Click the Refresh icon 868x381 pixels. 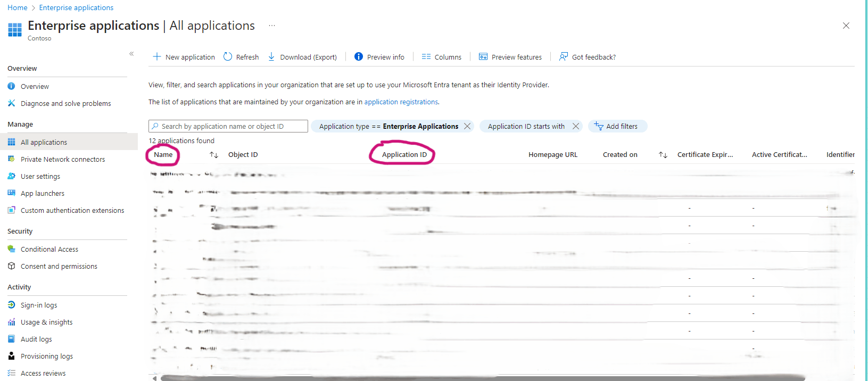point(228,56)
